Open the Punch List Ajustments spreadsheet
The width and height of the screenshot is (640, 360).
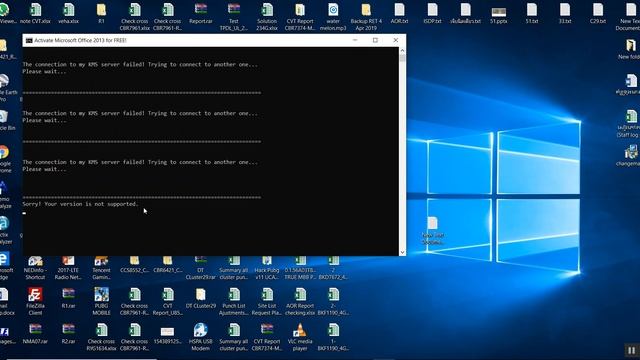(234, 301)
